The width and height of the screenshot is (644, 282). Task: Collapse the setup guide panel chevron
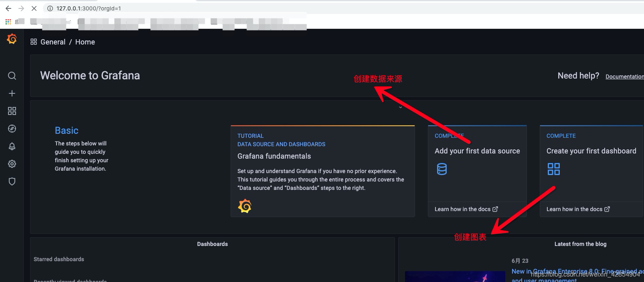click(400, 107)
